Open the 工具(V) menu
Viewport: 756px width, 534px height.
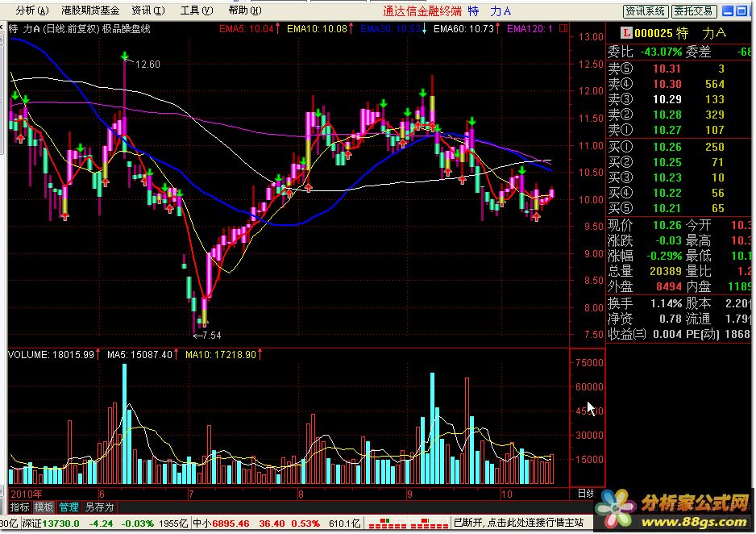click(197, 10)
